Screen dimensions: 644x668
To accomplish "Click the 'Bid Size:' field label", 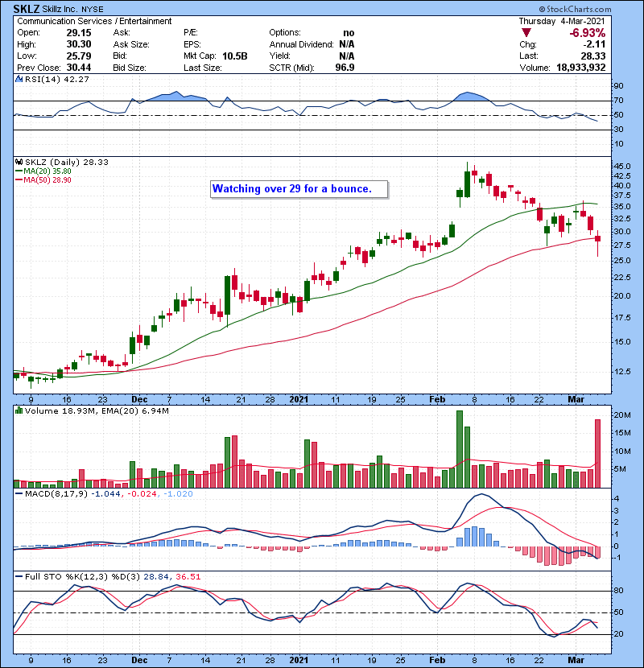I will (x=130, y=68).
